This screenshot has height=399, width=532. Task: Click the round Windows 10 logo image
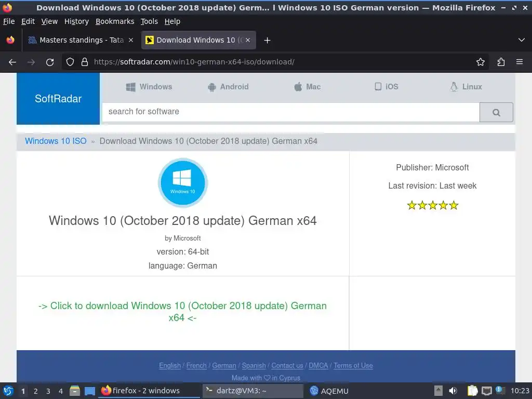tap(183, 182)
